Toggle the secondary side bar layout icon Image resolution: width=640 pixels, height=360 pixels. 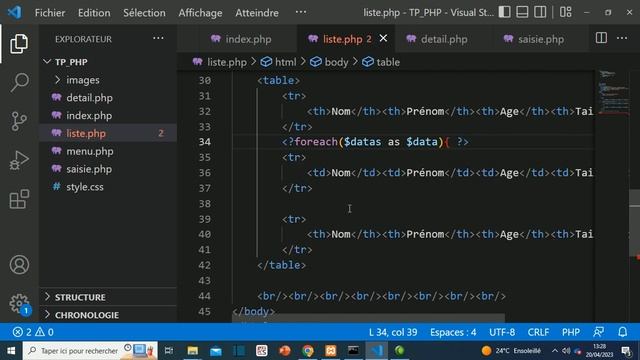540,12
